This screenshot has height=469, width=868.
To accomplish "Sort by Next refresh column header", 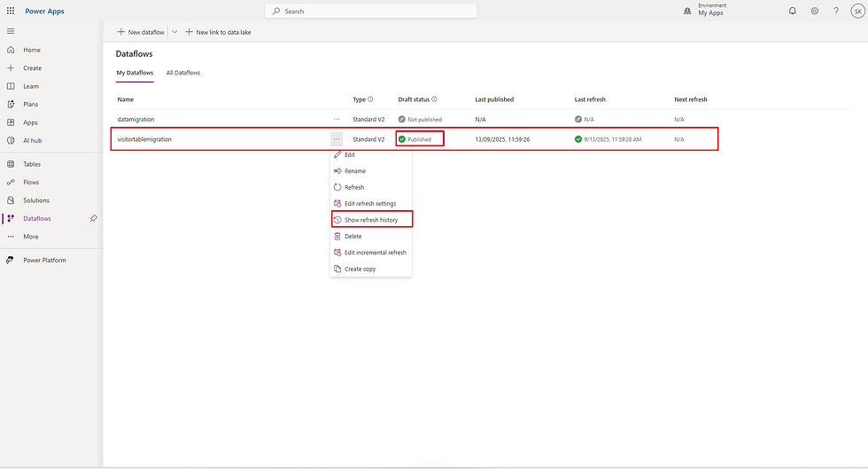I will tap(690, 99).
